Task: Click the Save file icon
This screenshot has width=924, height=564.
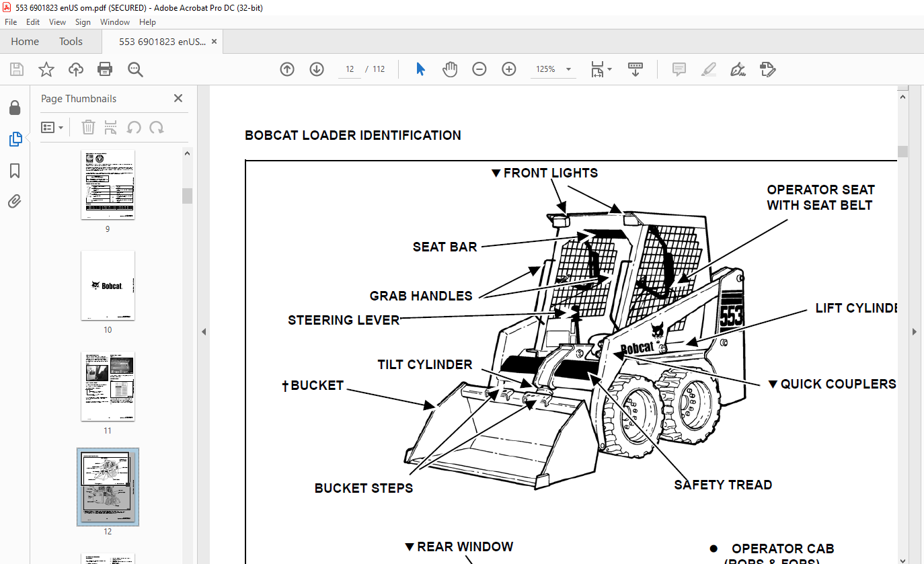Action: [x=17, y=69]
